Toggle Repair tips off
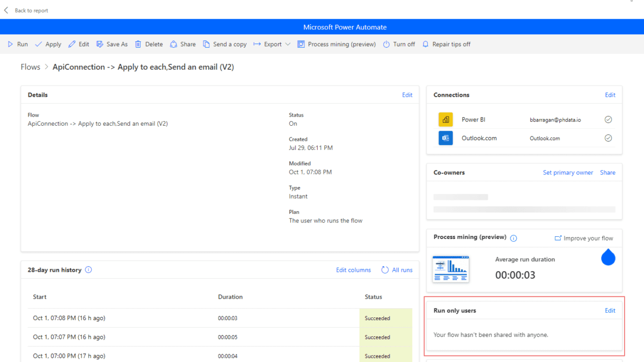This screenshot has height=362, width=644. point(446,44)
